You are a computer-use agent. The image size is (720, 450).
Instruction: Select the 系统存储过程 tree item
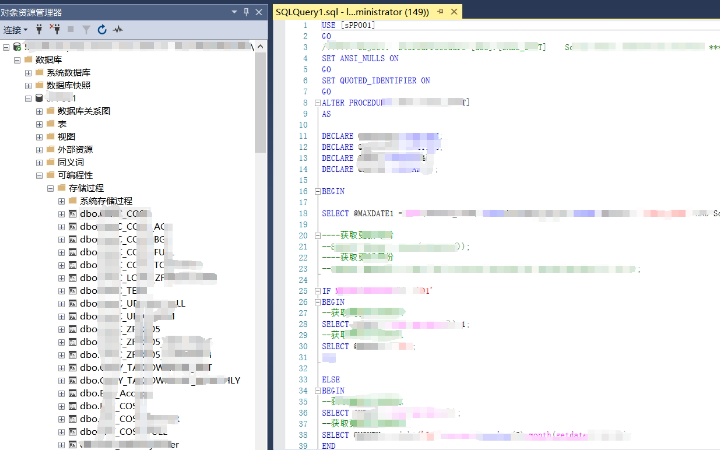[x=106, y=201]
